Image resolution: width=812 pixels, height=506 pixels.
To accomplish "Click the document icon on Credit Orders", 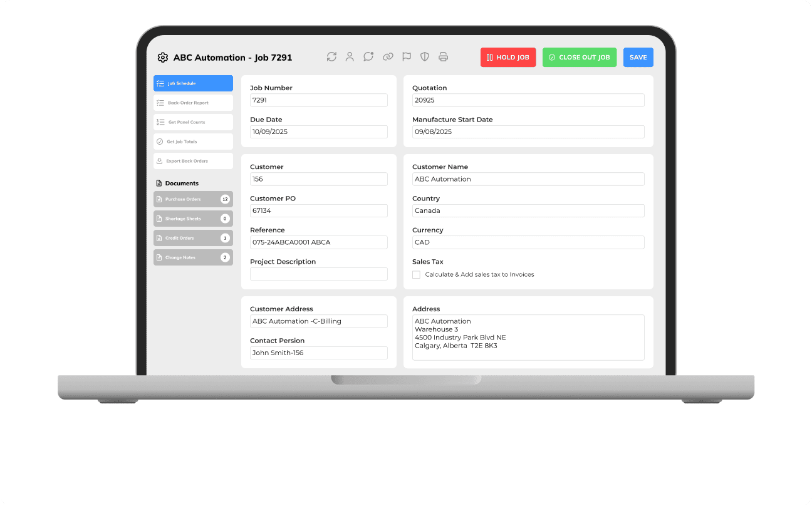I will click(x=159, y=238).
